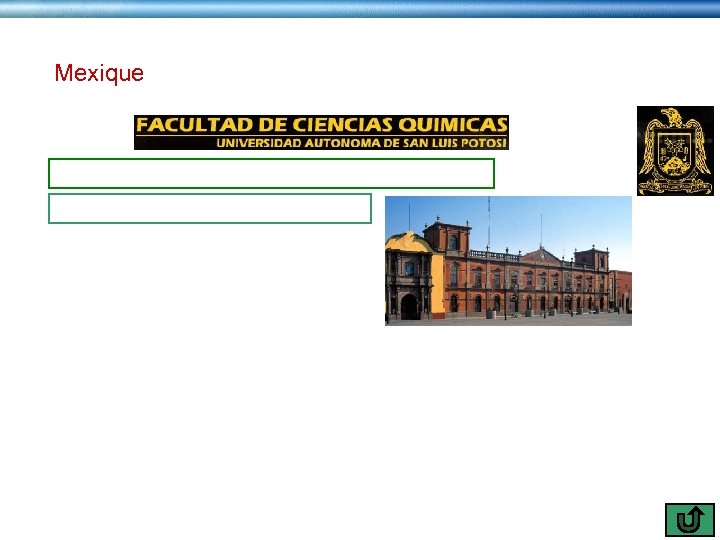Click the university eagle crest emblem
This screenshot has height=540, width=720.
(x=675, y=151)
